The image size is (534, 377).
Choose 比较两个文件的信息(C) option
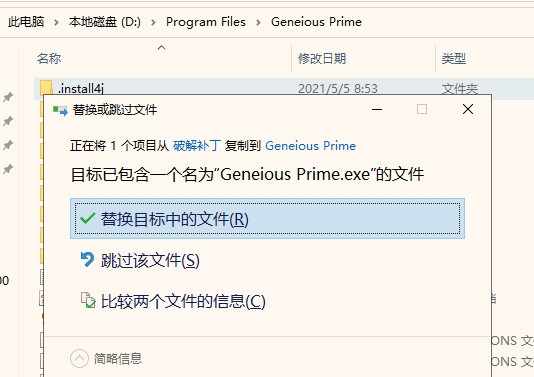tap(173, 301)
